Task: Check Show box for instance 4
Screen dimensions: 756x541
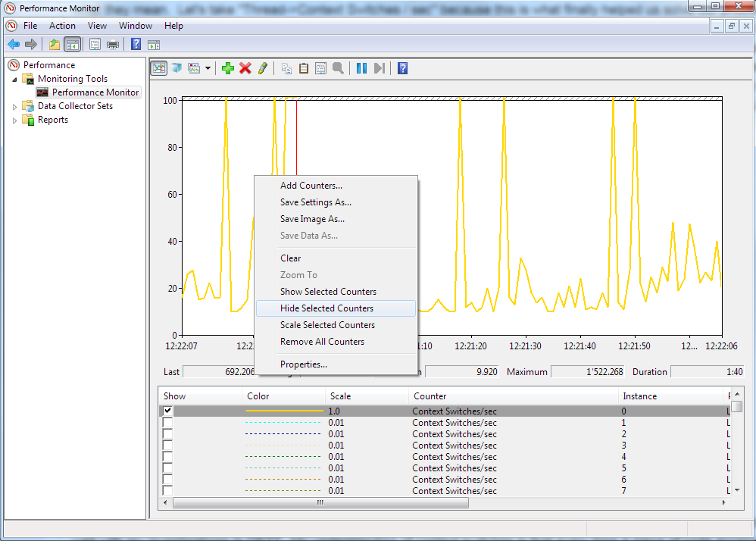Action: tap(167, 457)
